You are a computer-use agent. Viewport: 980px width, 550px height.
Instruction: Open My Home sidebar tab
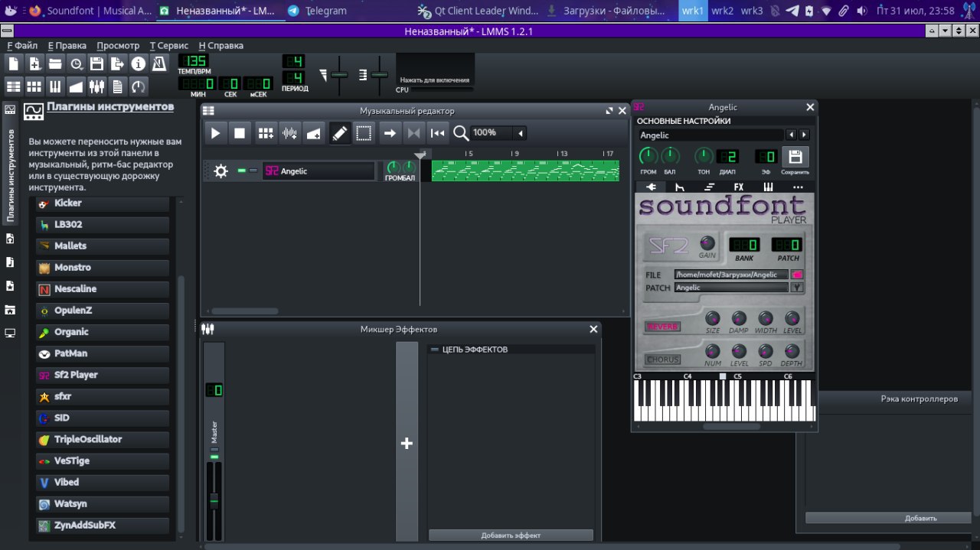point(10,310)
